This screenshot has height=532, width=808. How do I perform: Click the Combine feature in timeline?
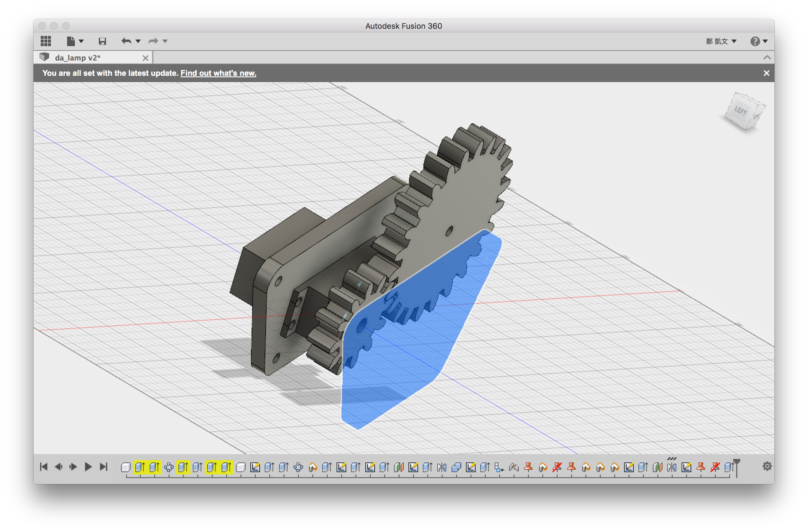[x=456, y=468]
